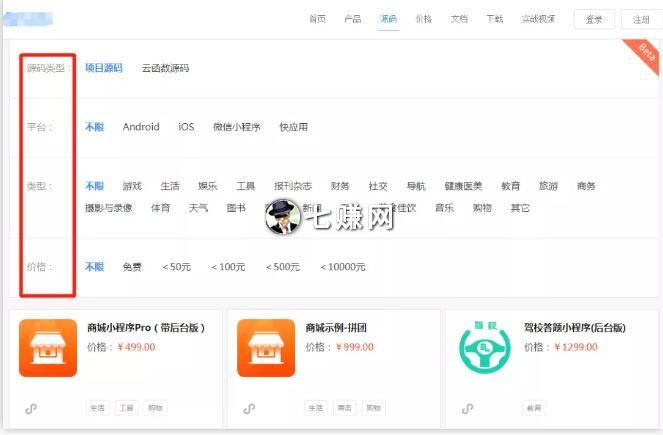Open 商城小程序Pro（带后台版）title

click(x=146, y=328)
